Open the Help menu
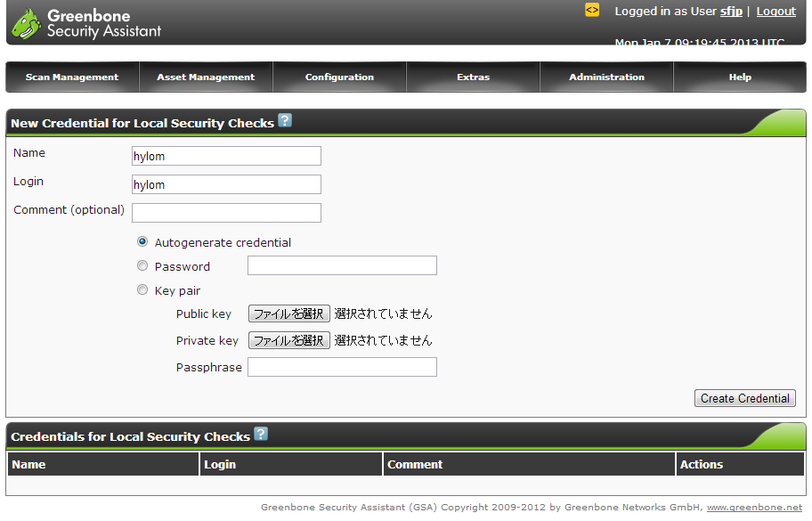Screen dimensions: 812x521 coord(740,77)
